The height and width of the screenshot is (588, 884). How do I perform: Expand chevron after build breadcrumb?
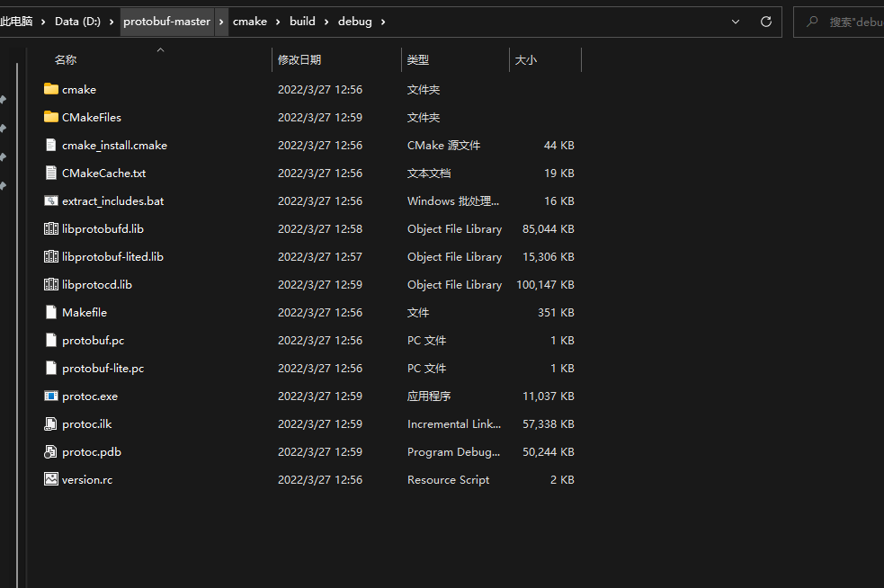[x=326, y=22]
